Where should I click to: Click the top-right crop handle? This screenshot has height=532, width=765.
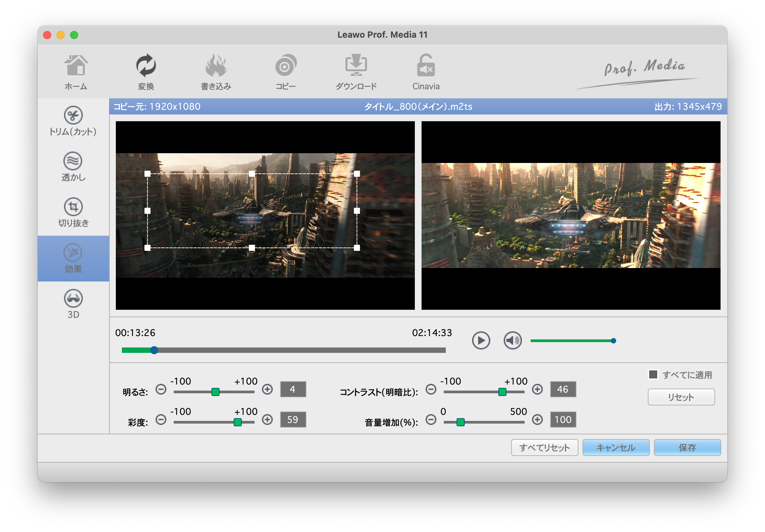tap(357, 174)
